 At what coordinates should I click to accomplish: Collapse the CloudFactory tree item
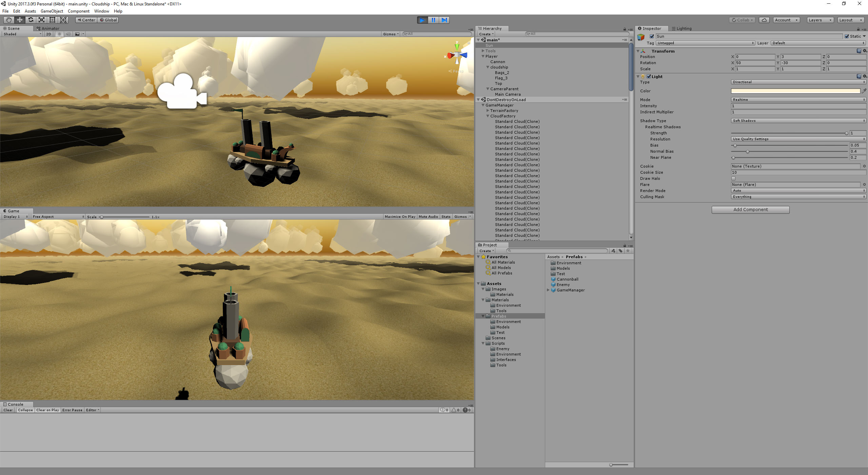point(488,116)
